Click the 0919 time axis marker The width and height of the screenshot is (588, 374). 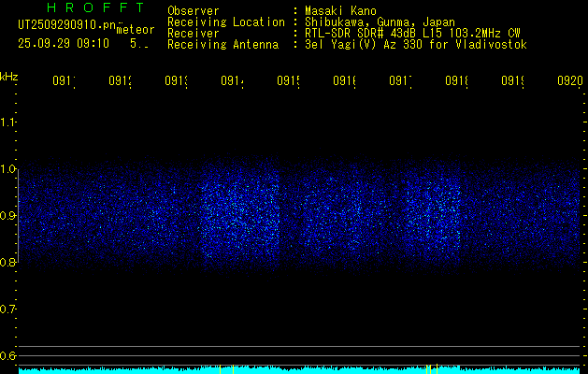(x=513, y=80)
